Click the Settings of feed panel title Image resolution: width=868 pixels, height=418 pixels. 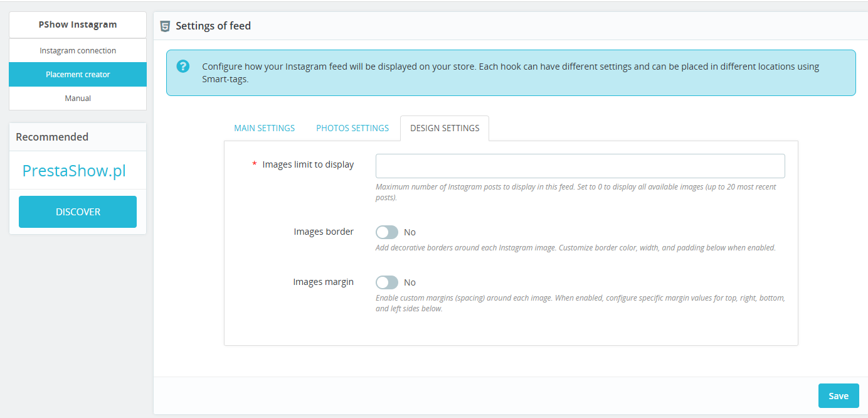point(213,26)
